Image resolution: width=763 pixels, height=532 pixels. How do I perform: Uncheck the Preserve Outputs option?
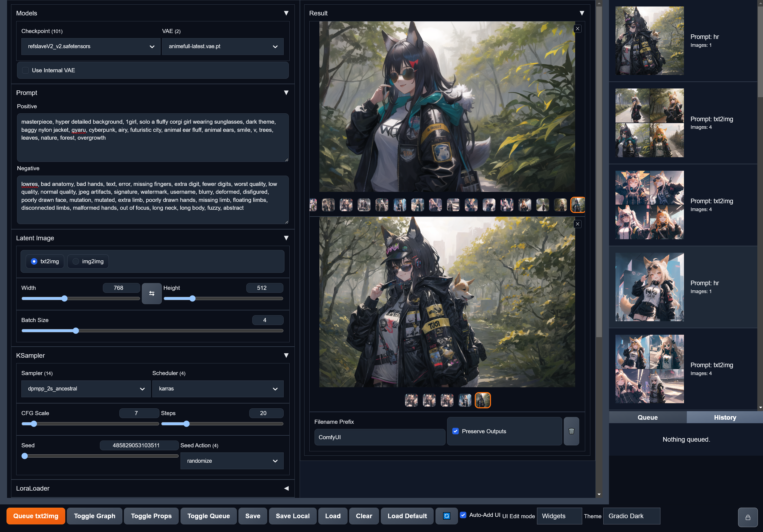(455, 431)
